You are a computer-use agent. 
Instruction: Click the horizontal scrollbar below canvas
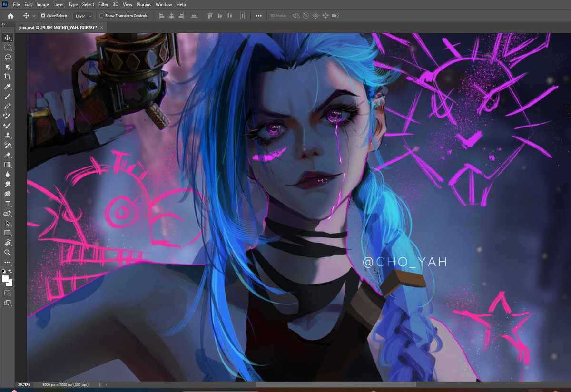coord(335,384)
